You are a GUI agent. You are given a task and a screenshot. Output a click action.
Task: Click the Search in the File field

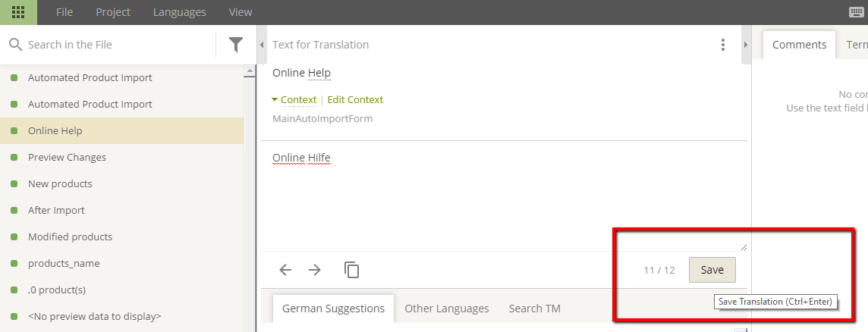(114, 45)
